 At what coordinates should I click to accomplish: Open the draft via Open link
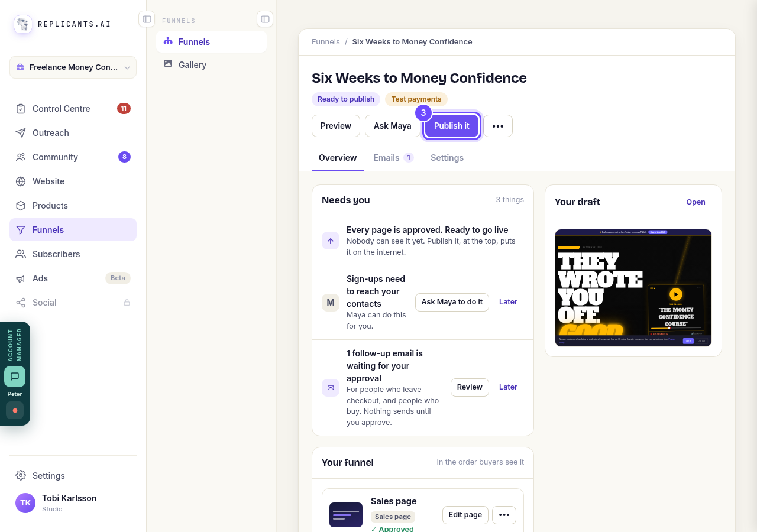(695, 202)
